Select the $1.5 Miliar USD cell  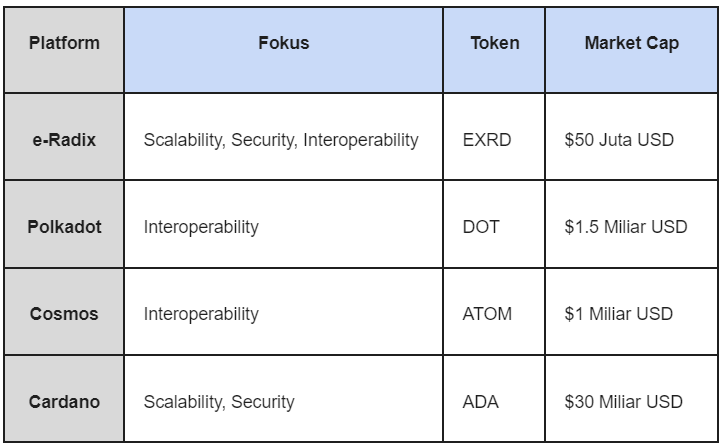click(631, 224)
